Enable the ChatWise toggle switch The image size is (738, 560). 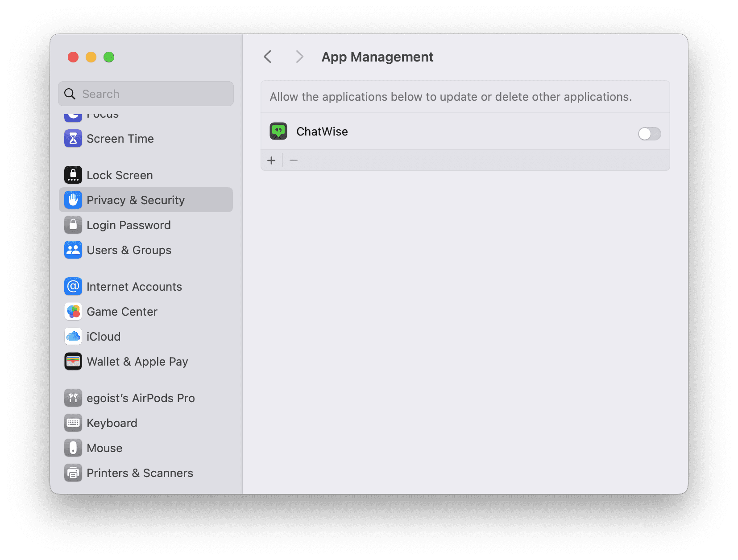pyautogui.click(x=649, y=133)
